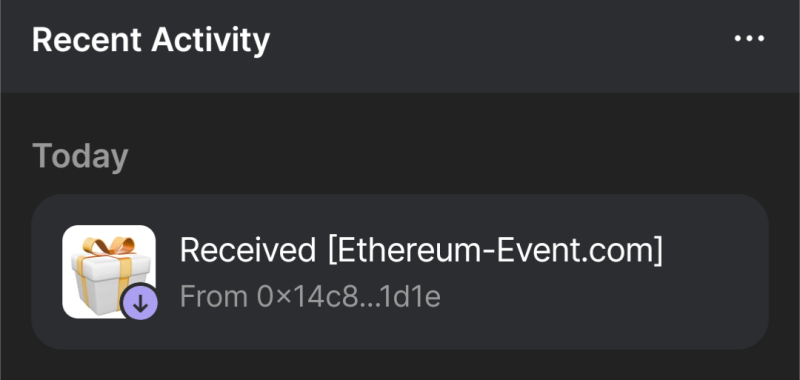This screenshot has width=800, height=380.
Task: Click "From" label in transaction subtitle
Action: click(x=214, y=296)
